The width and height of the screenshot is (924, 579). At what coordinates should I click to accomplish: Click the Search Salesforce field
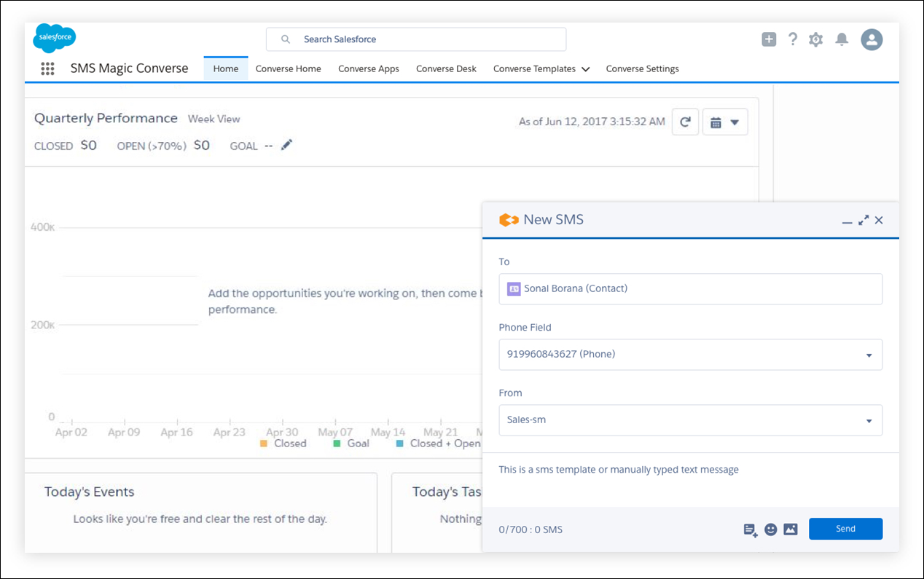416,39
